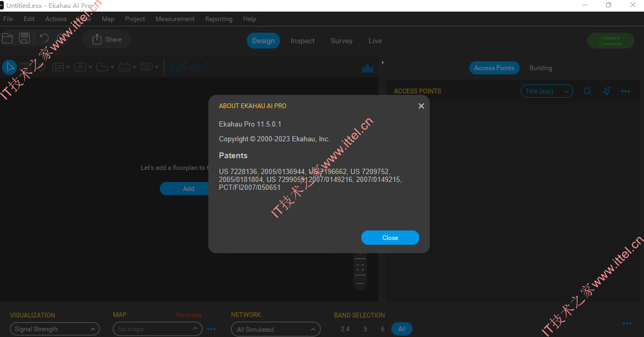This screenshot has height=337, width=644.
Task: Open map more options dots
Action: (x=212, y=329)
